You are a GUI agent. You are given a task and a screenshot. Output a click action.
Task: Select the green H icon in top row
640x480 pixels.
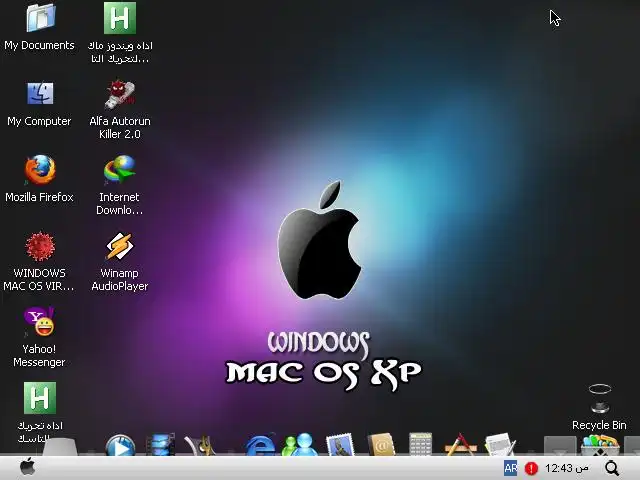(120, 18)
